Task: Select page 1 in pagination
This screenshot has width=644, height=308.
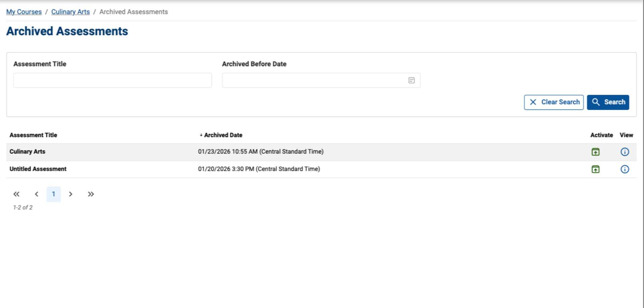Action: tap(54, 194)
